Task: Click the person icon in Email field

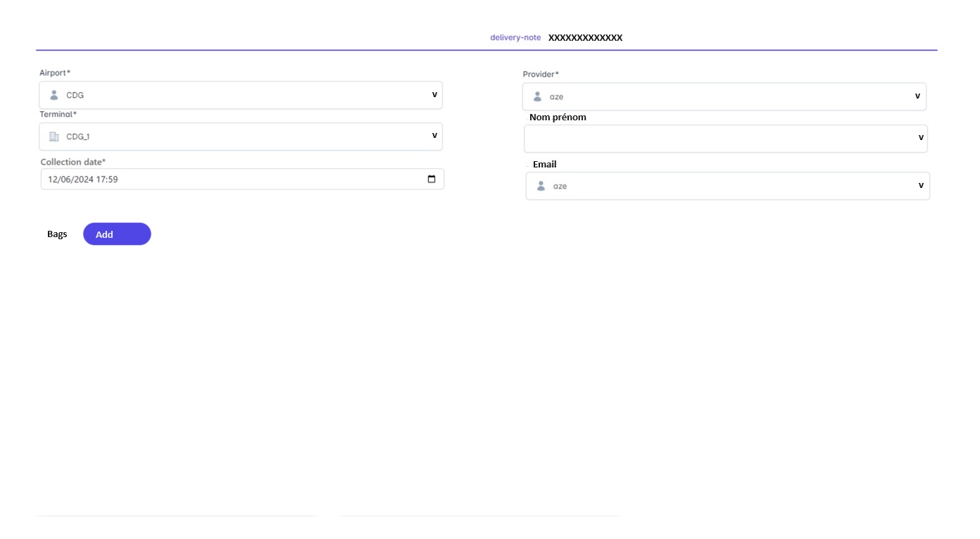Action: tap(541, 186)
